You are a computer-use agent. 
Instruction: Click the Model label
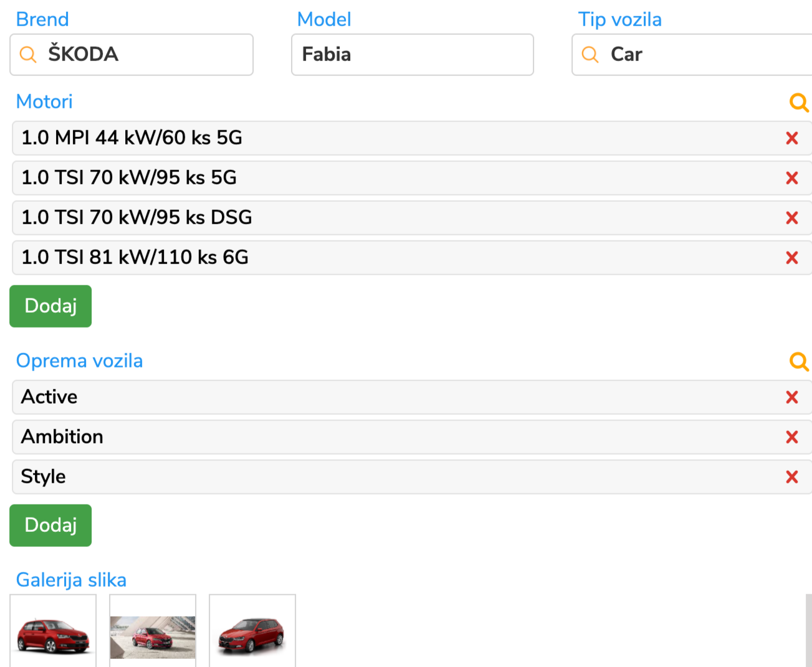(324, 19)
